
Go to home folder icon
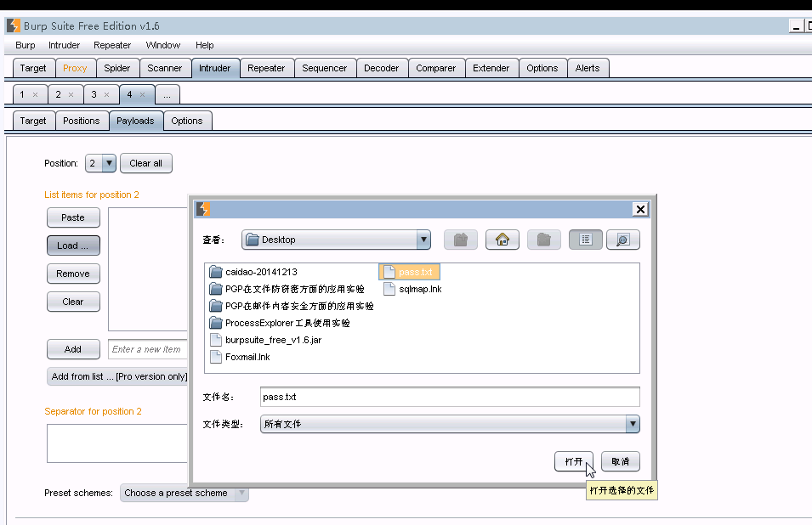click(502, 240)
